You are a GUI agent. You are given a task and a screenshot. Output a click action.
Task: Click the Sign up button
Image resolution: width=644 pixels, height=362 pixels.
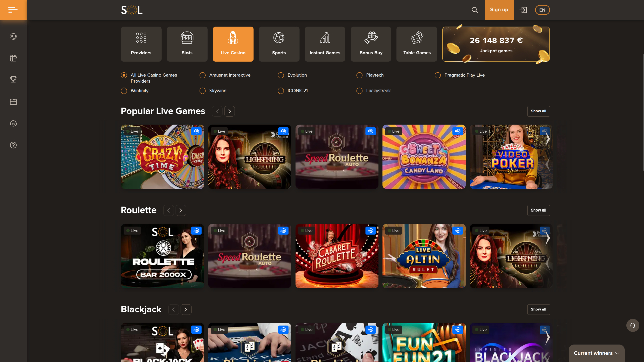tap(499, 10)
